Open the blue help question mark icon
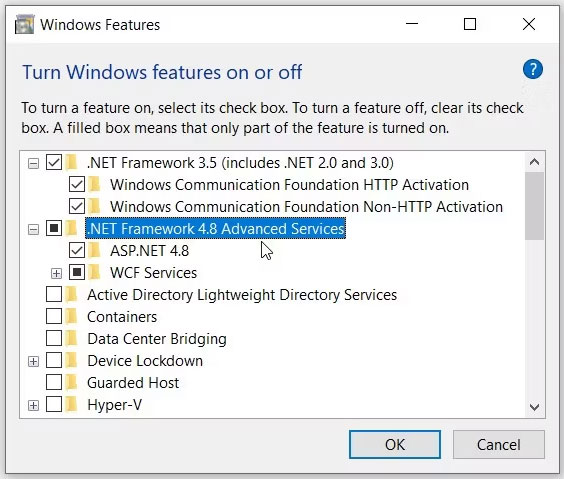564x479 pixels. click(x=533, y=69)
